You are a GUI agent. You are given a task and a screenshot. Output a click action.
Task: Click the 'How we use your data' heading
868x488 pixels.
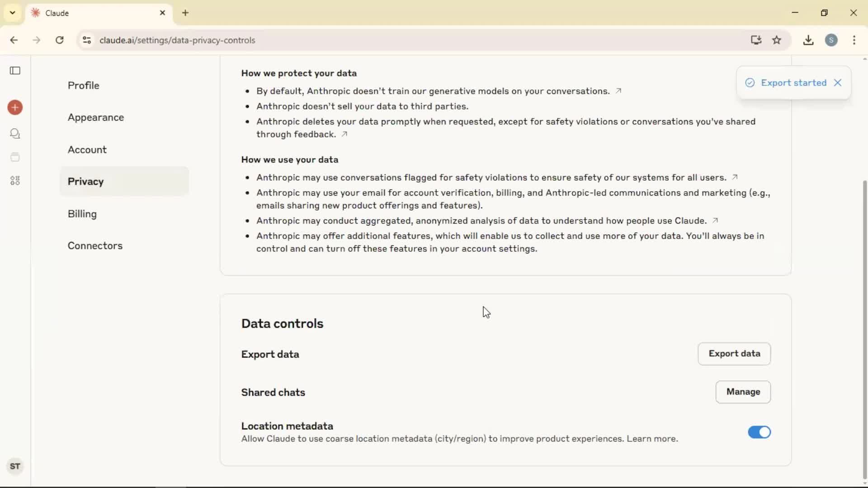tap(290, 160)
